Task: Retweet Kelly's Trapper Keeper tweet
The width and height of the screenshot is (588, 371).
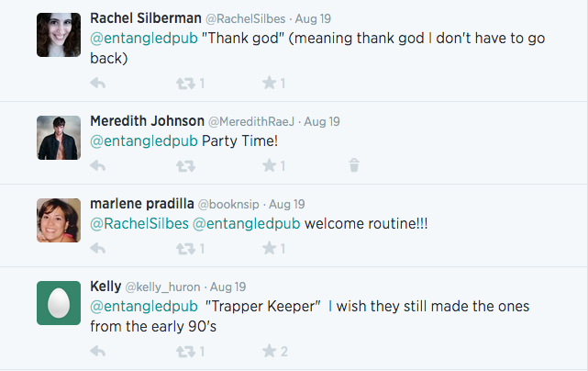Action: pyautogui.click(x=185, y=351)
